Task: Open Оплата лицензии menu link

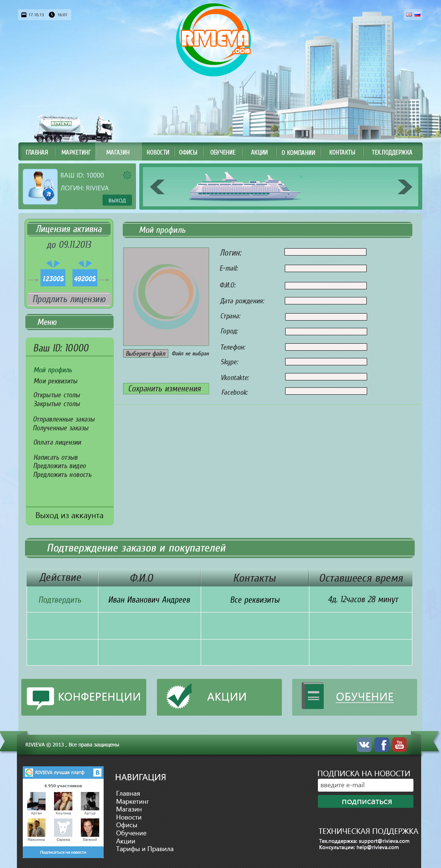Action: pos(57,442)
